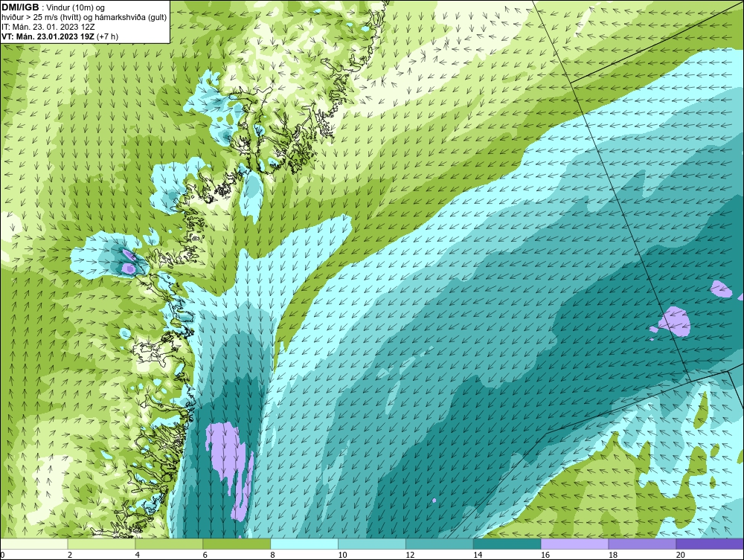The image size is (744, 560).
Task: Click the legend scale label "14"
Action: [x=478, y=555]
